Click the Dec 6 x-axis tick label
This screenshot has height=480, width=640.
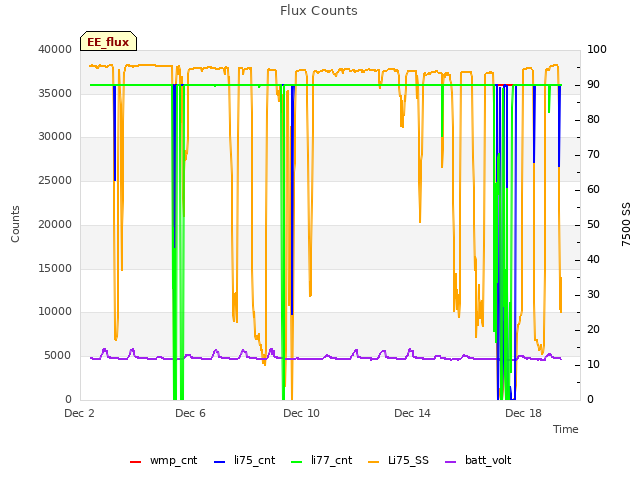click(x=190, y=413)
